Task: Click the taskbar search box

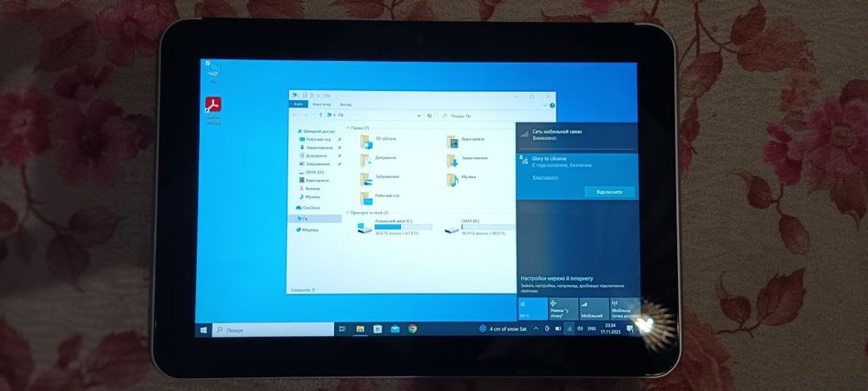Action: 273,329
